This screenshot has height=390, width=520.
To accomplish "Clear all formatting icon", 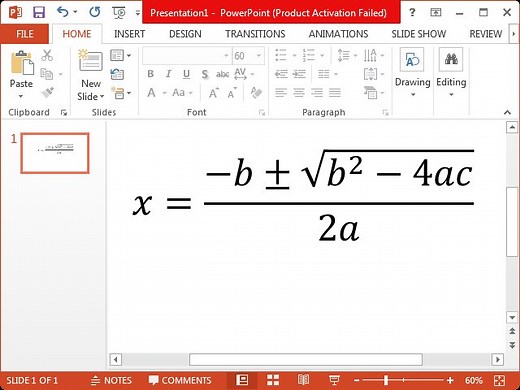I will click(x=256, y=93).
